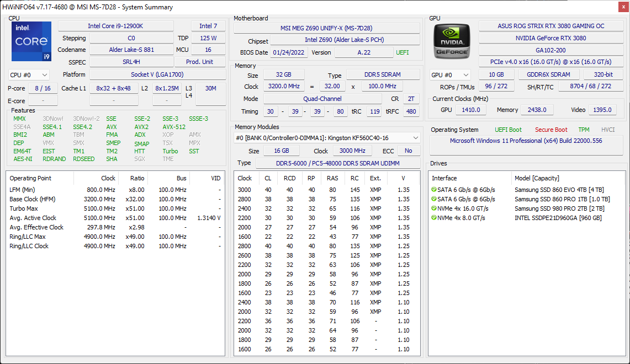Click the Intel Core i9-12900K name field

tap(116, 26)
